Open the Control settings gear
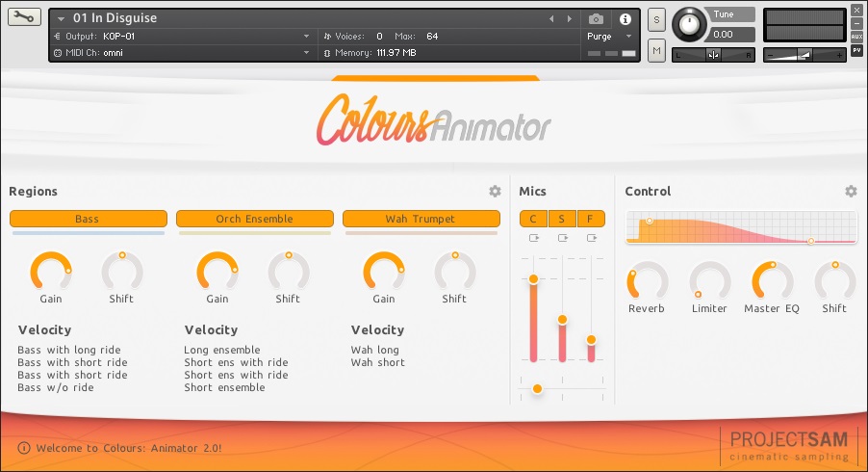Image resolution: width=868 pixels, height=472 pixels. pyautogui.click(x=851, y=191)
